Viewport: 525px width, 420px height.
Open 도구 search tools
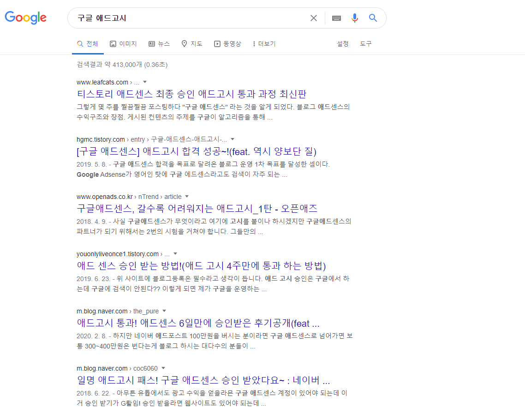366,44
